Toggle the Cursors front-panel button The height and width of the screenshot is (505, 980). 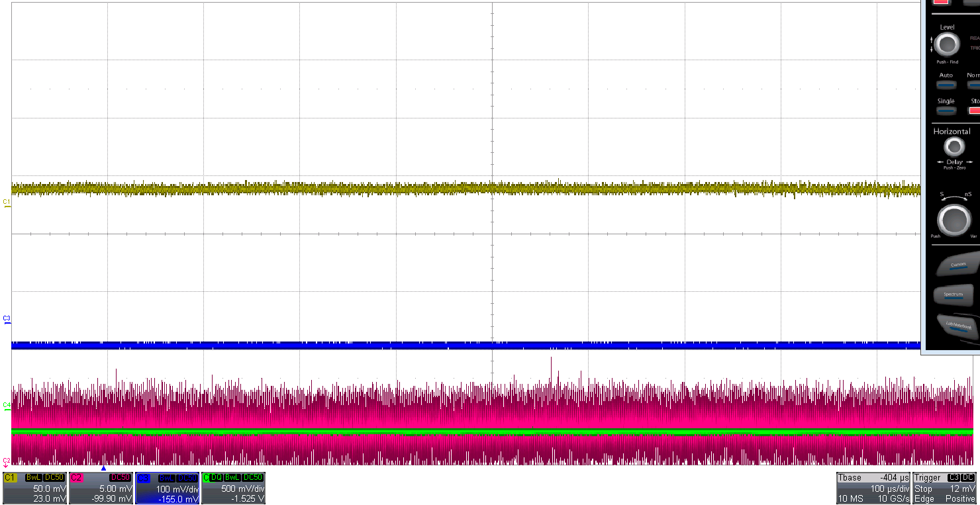pos(958,265)
